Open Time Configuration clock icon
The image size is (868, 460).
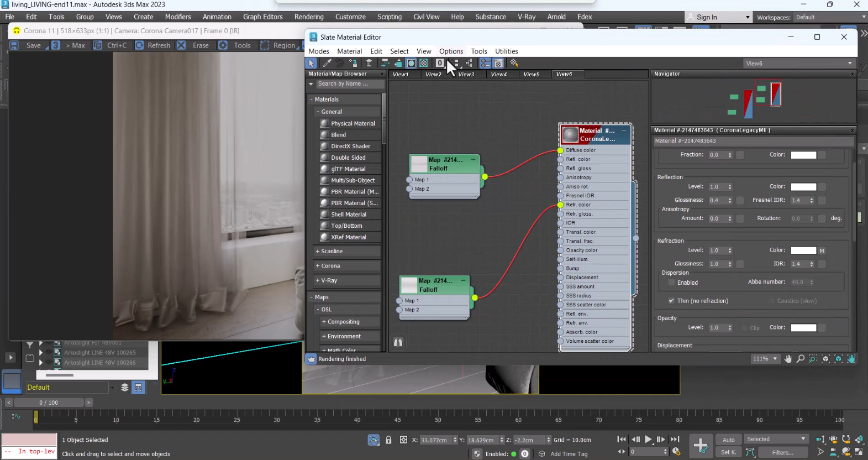click(676, 452)
